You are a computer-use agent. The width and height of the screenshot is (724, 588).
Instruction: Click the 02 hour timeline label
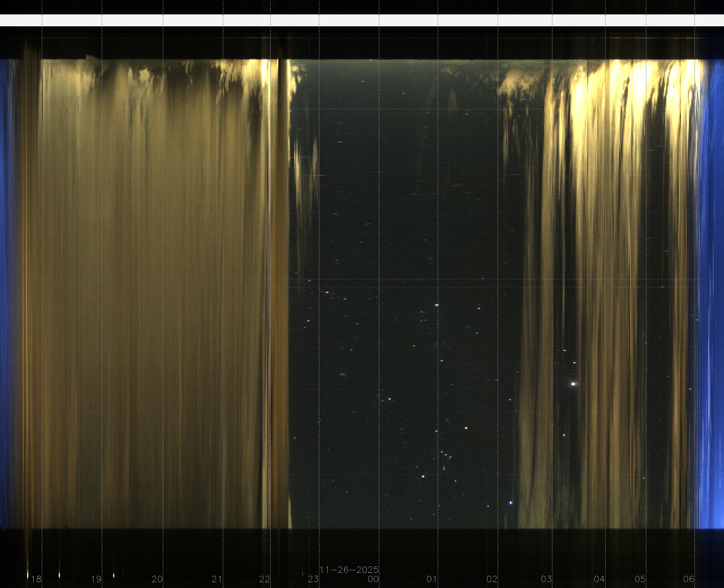492,579
